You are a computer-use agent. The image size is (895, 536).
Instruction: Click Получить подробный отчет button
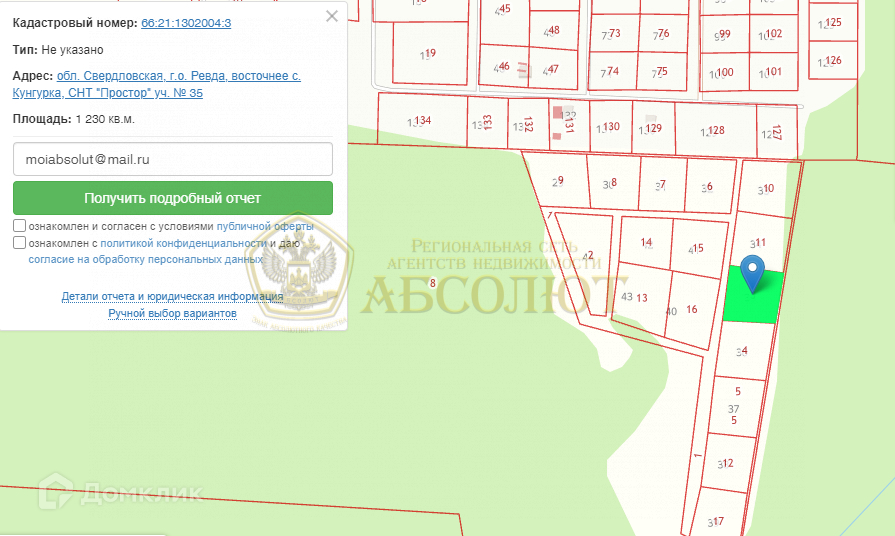173,198
